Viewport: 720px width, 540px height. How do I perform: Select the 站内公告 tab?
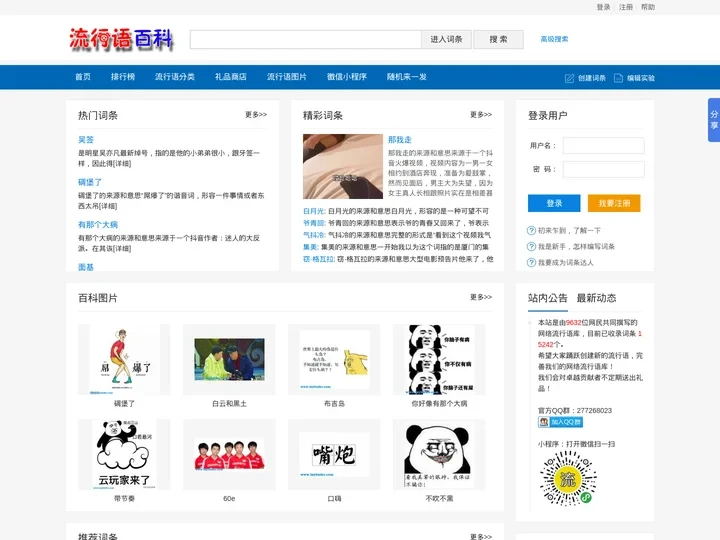pos(548,298)
